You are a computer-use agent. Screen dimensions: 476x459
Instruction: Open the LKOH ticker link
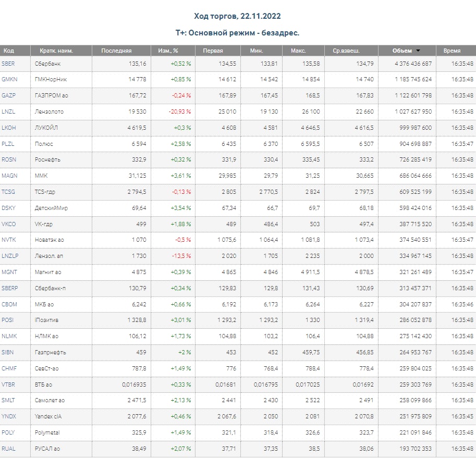9,128
